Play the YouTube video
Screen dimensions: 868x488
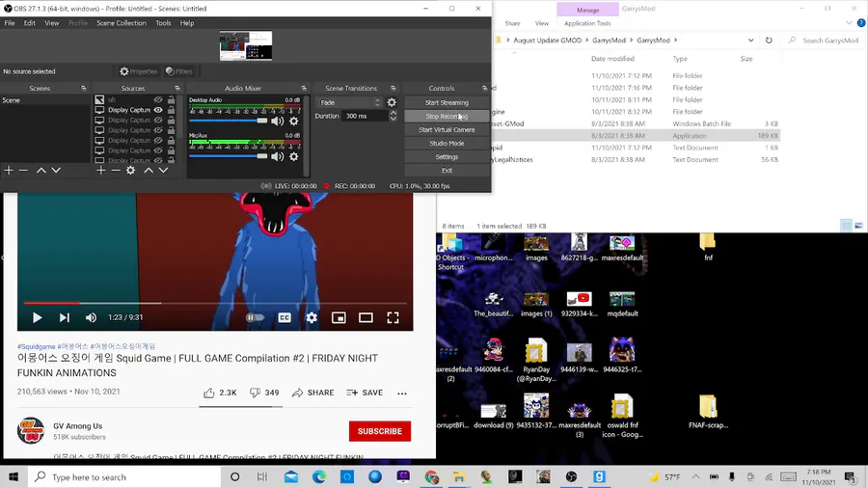coord(37,317)
